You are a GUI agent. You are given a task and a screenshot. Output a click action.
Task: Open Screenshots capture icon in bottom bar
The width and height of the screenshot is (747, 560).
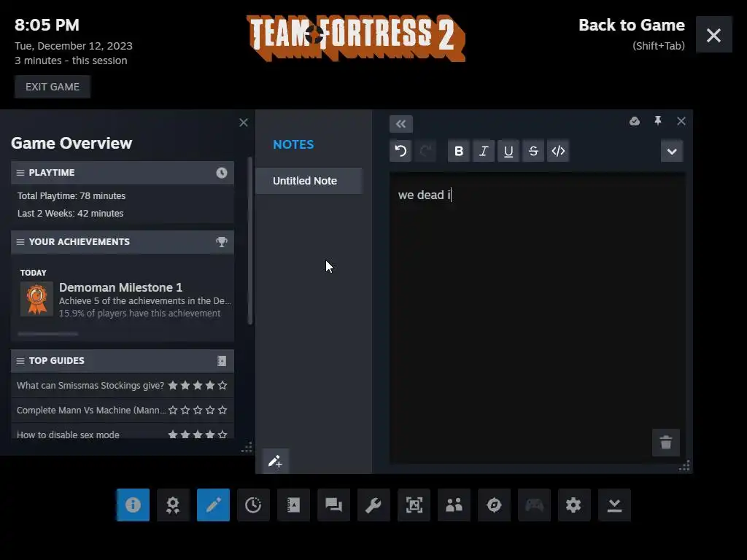point(414,505)
